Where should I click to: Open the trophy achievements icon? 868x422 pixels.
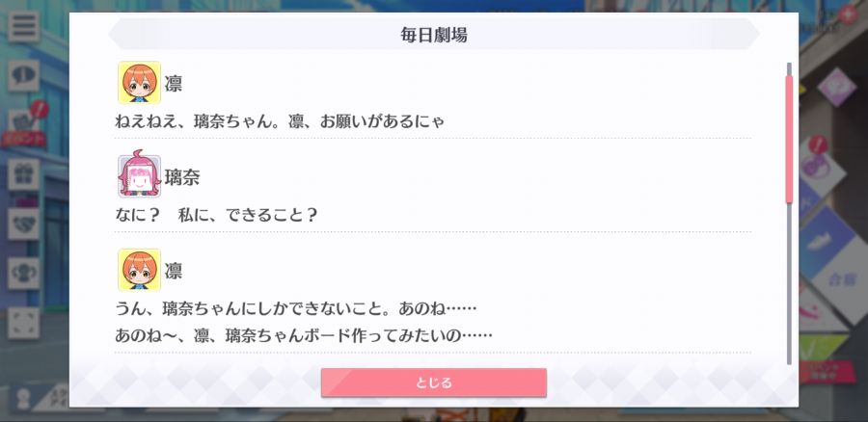click(x=23, y=273)
